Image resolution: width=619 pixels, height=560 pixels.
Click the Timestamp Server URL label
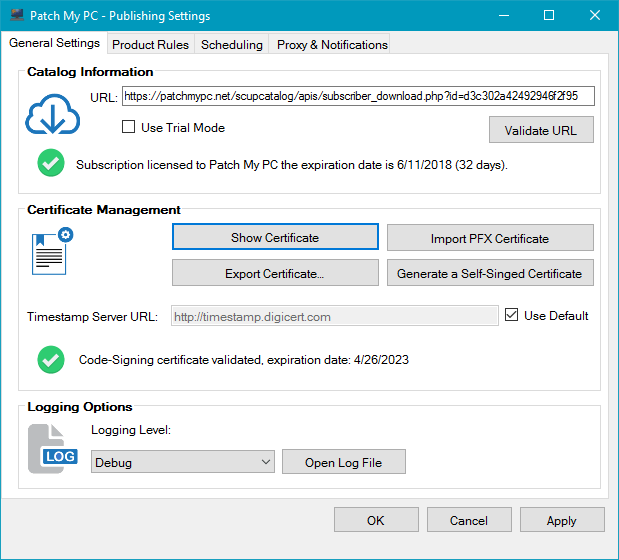pyautogui.click(x=92, y=317)
